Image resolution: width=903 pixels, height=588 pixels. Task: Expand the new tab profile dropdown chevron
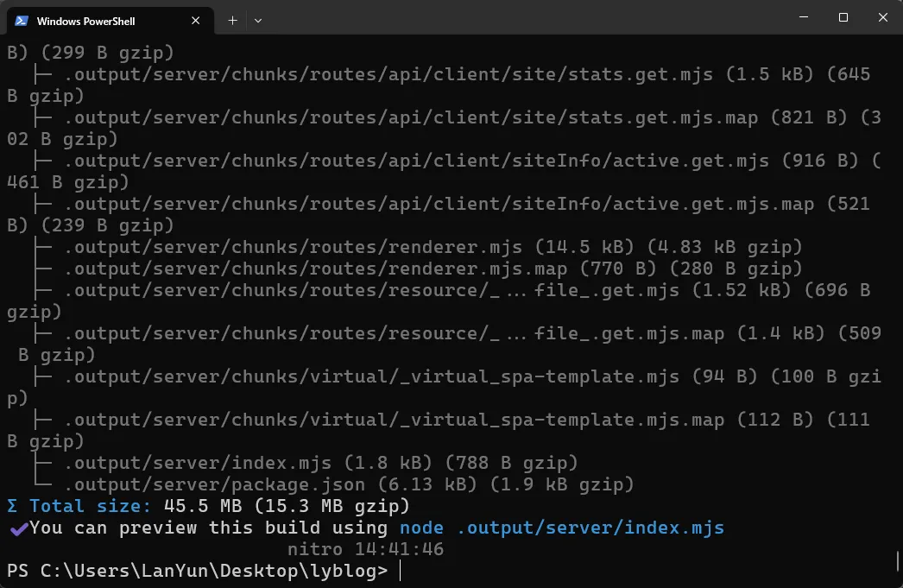(x=258, y=20)
